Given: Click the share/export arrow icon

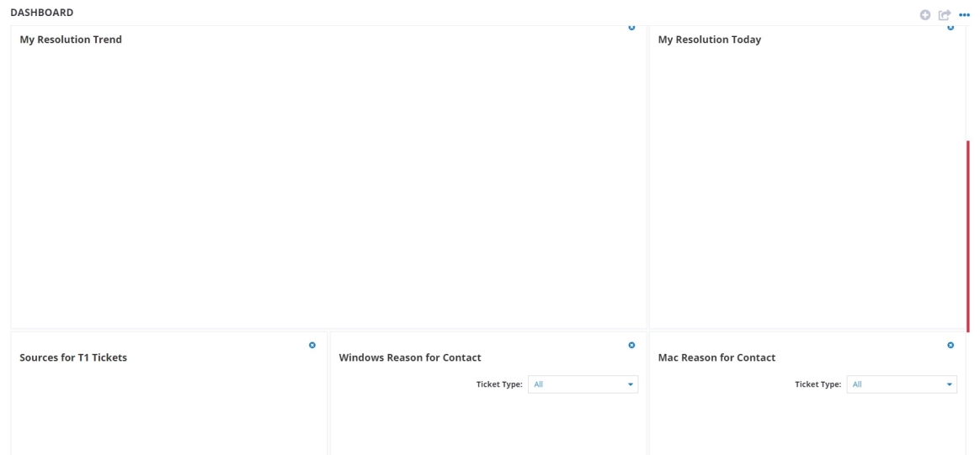Looking at the screenshot, I should pyautogui.click(x=945, y=14).
